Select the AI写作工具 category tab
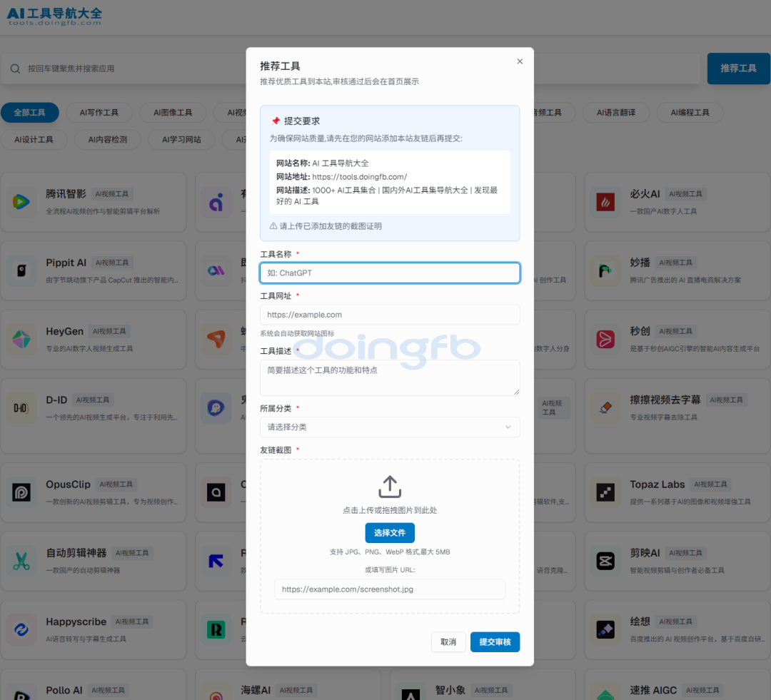The height and width of the screenshot is (700, 771). click(99, 113)
